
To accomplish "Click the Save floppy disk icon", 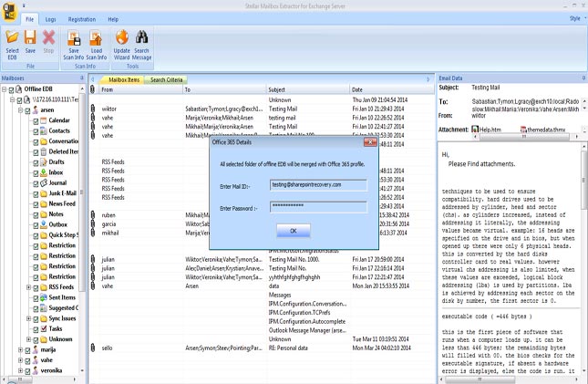I will 30,37.
